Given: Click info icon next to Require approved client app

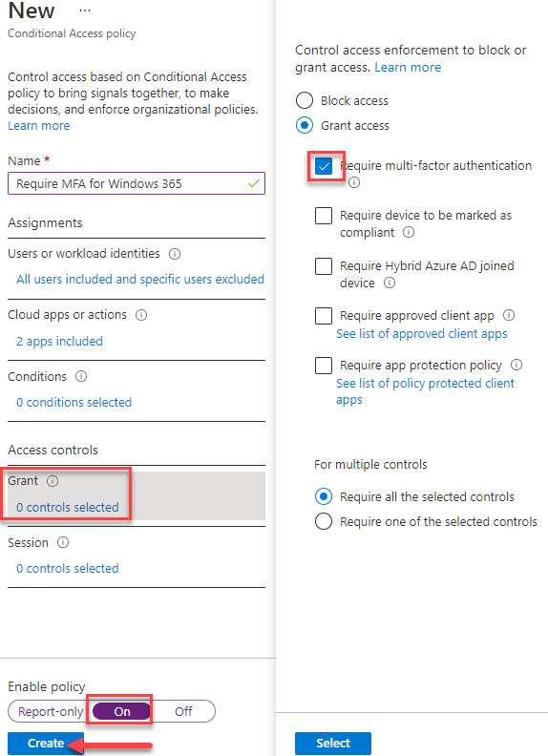Looking at the screenshot, I should pos(509,315).
